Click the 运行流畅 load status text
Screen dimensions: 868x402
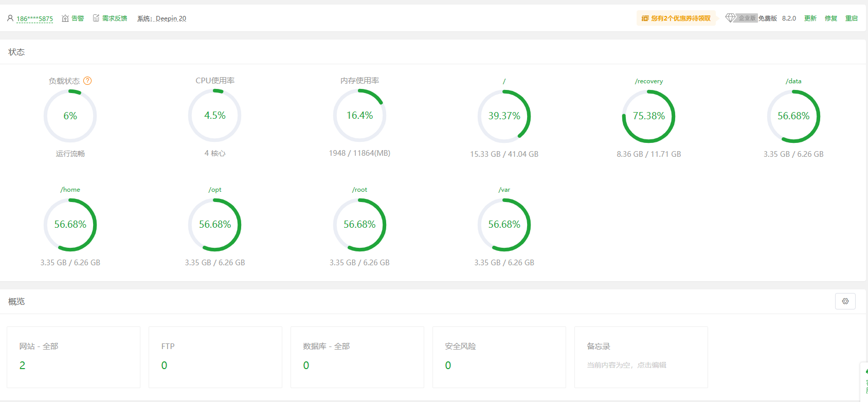(x=70, y=154)
